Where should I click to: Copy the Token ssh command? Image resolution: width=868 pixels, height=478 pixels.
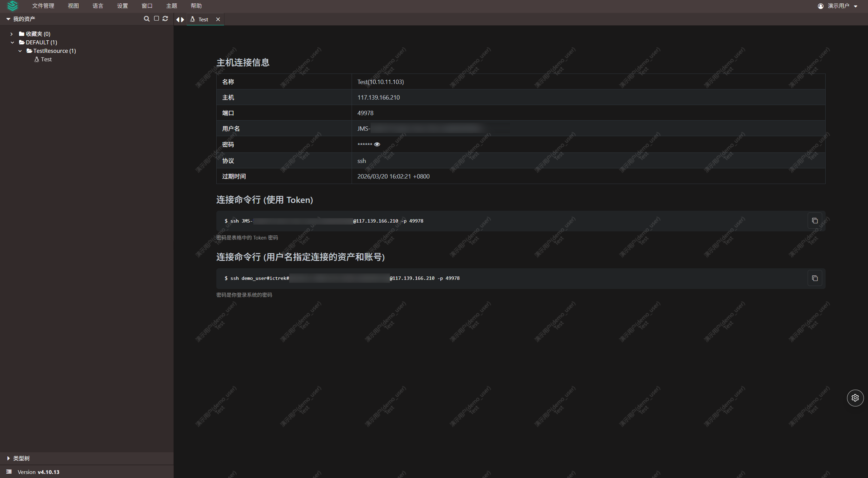tap(815, 221)
